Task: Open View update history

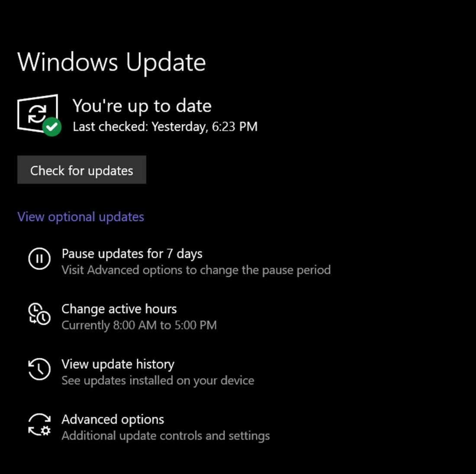Action: click(118, 364)
